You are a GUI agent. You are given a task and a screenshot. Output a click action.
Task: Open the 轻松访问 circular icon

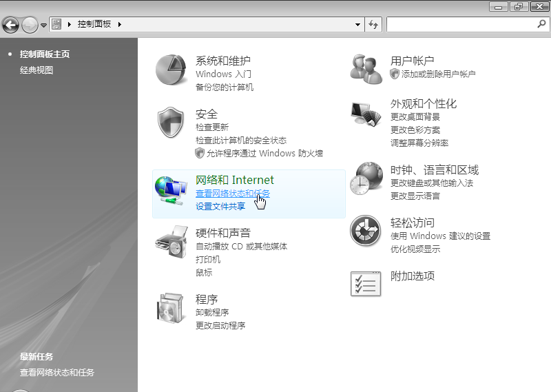[x=366, y=231]
